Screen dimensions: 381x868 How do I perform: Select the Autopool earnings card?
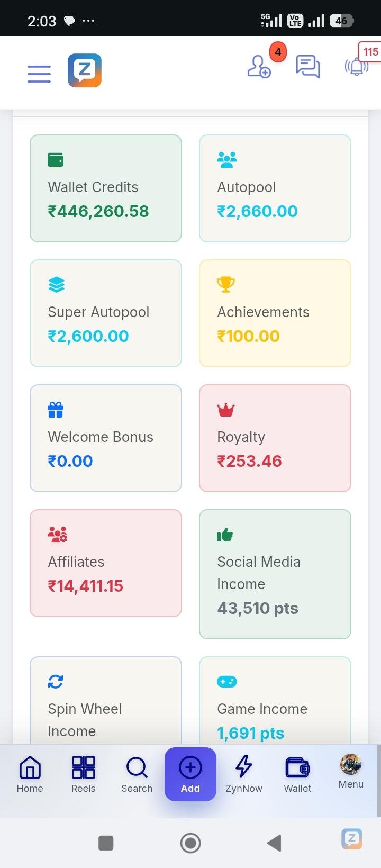275,188
